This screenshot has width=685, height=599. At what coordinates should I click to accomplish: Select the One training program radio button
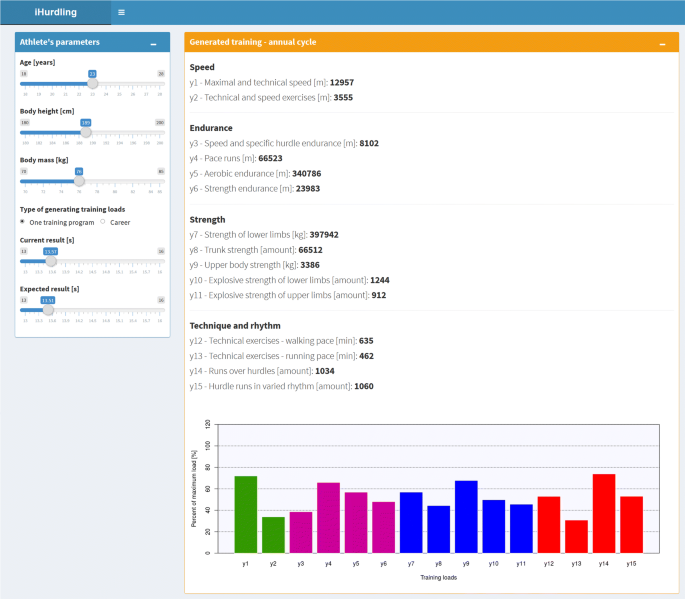click(x=22, y=222)
